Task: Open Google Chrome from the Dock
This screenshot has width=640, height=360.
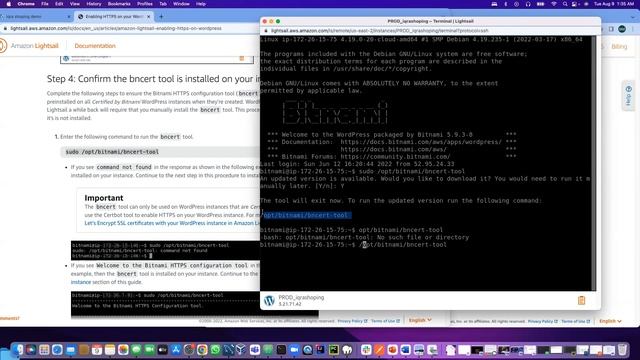Action: [202, 349]
